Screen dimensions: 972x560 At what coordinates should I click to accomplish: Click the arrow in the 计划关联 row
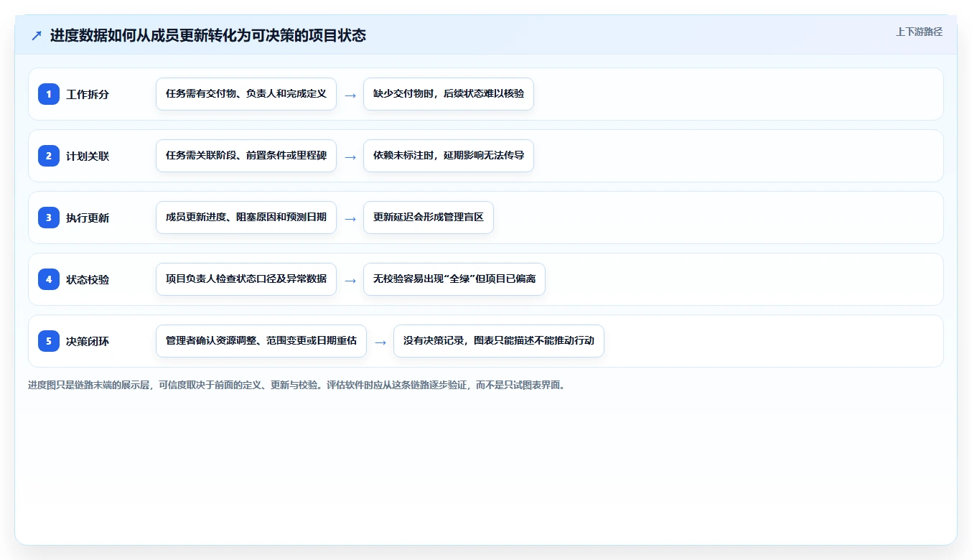pos(350,157)
